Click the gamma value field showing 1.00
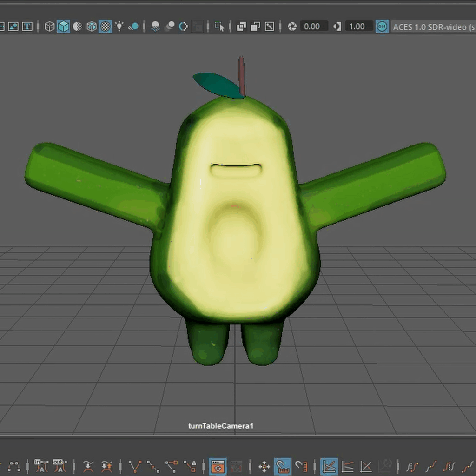This screenshot has width=476, height=476. pyautogui.click(x=357, y=26)
